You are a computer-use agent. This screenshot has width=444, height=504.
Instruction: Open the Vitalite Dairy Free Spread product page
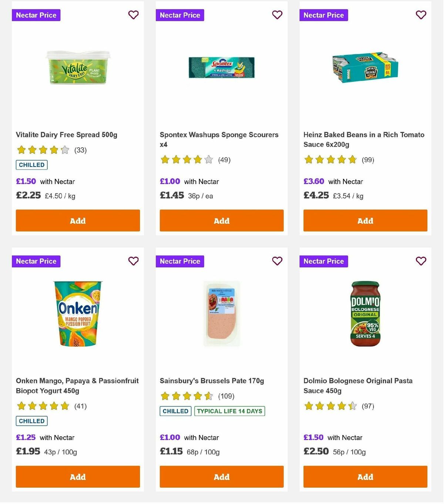pyautogui.click(x=67, y=135)
